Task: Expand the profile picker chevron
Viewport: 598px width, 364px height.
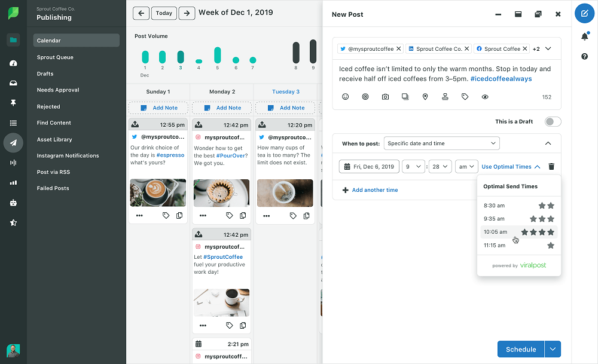Action: click(x=548, y=48)
